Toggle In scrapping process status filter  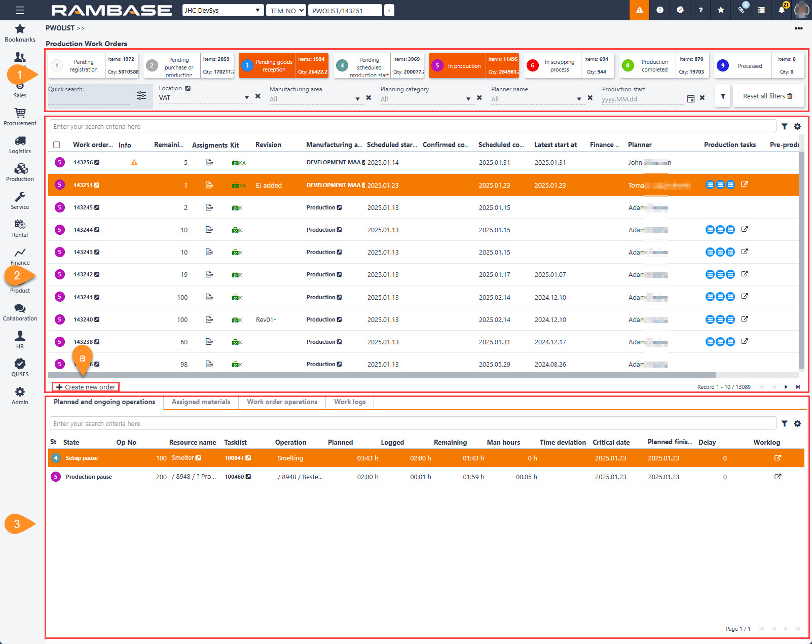coord(569,66)
